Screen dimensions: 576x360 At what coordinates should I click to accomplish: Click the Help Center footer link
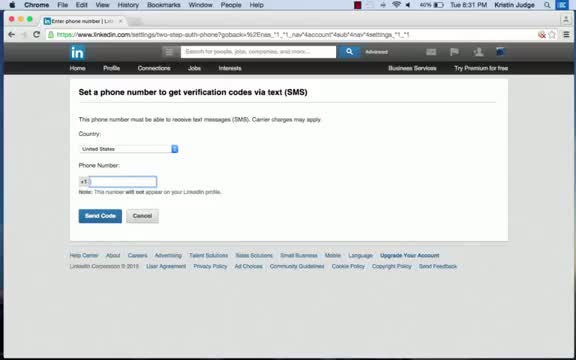coord(84,255)
